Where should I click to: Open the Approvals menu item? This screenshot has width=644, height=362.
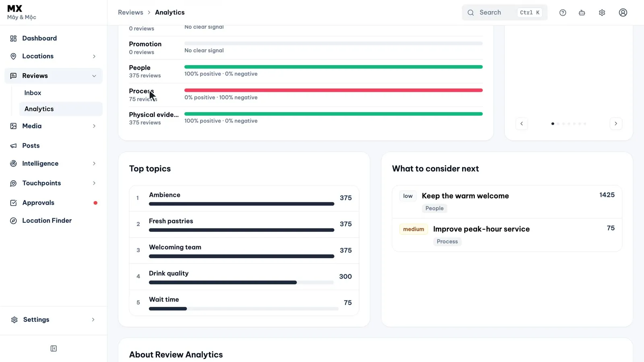[x=54, y=203]
